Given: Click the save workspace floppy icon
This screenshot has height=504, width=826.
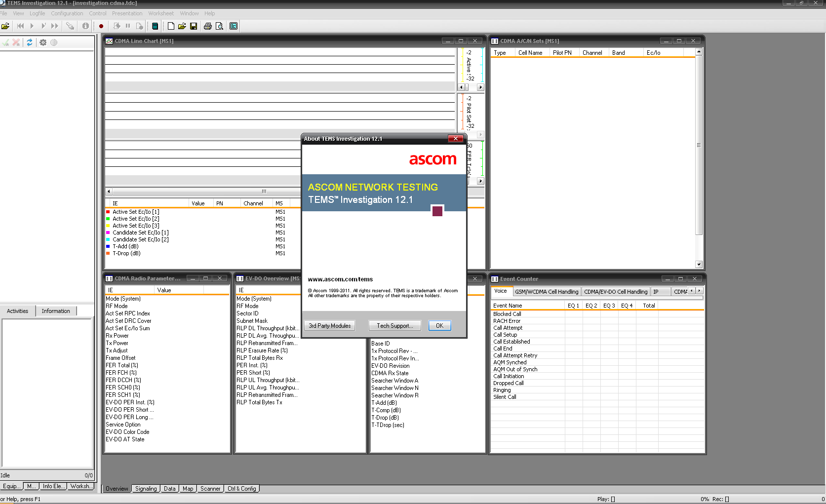Looking at the screenshot, I should click(x=194, y=26).
